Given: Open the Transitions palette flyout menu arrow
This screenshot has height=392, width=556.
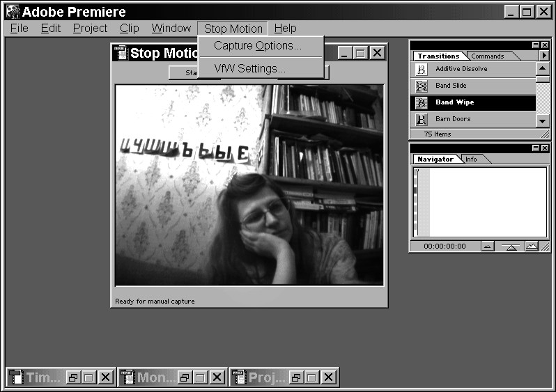Looking at the screenshot, I should tap(544, 55).
